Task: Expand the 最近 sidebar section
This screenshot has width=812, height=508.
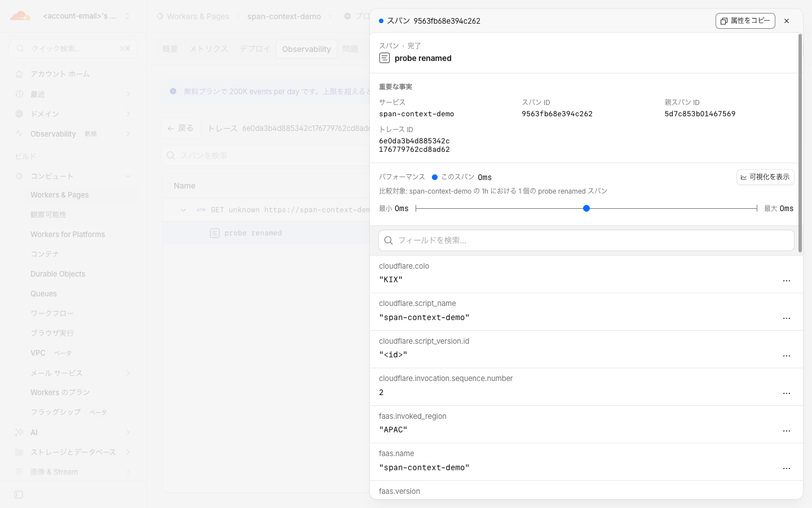Action: click(x=128, y=94)
